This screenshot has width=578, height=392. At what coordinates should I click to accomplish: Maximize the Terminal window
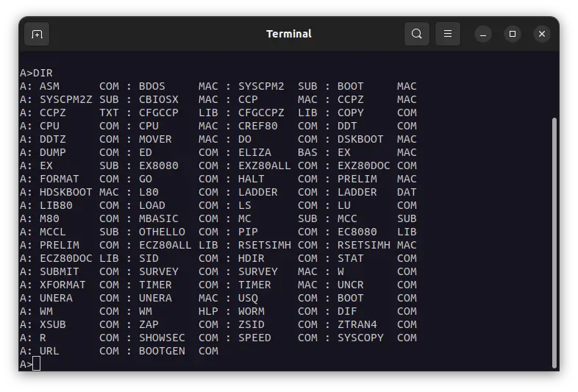click(x=513, y=35)
